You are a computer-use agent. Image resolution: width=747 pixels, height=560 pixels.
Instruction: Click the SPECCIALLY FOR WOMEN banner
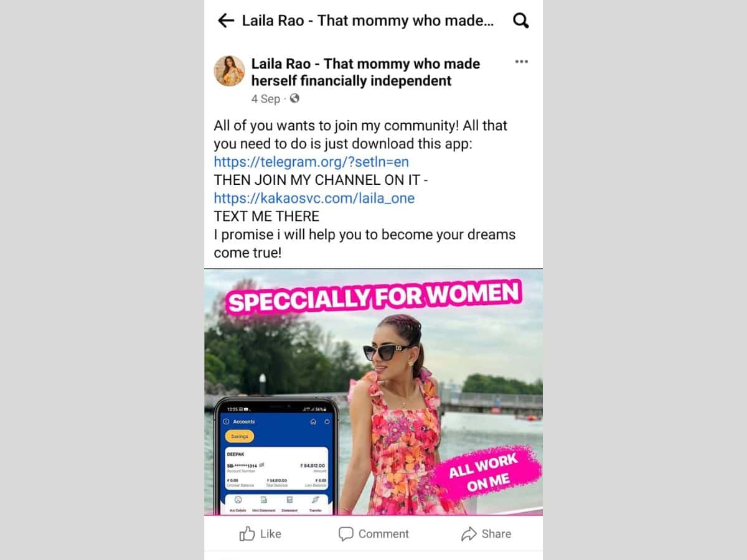[374, 298]
